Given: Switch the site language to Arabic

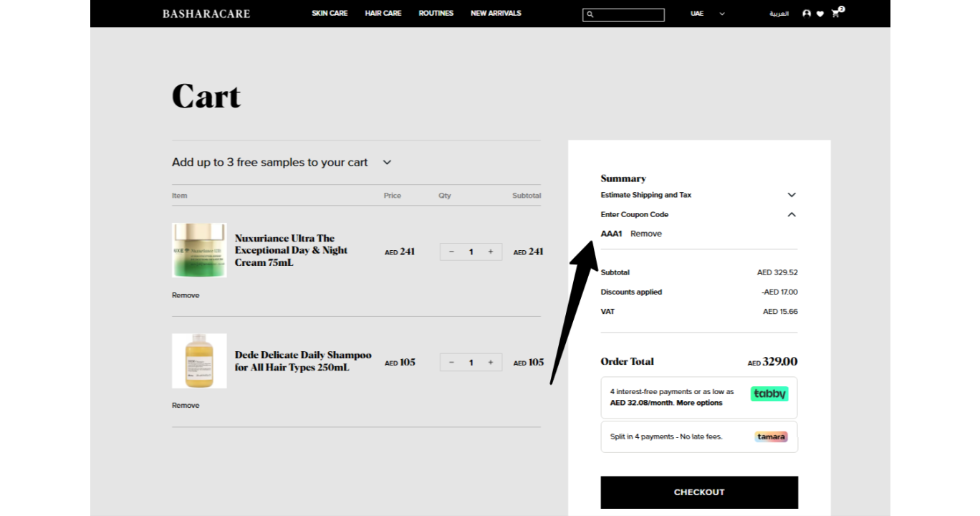Looking at the screenshot, I should click(779, 14).
